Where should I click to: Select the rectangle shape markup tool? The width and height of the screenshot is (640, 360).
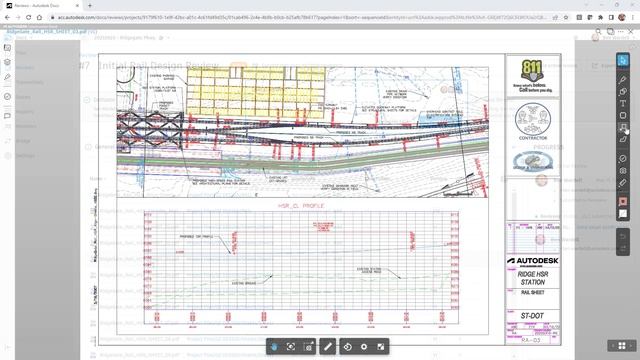point(622,115)
